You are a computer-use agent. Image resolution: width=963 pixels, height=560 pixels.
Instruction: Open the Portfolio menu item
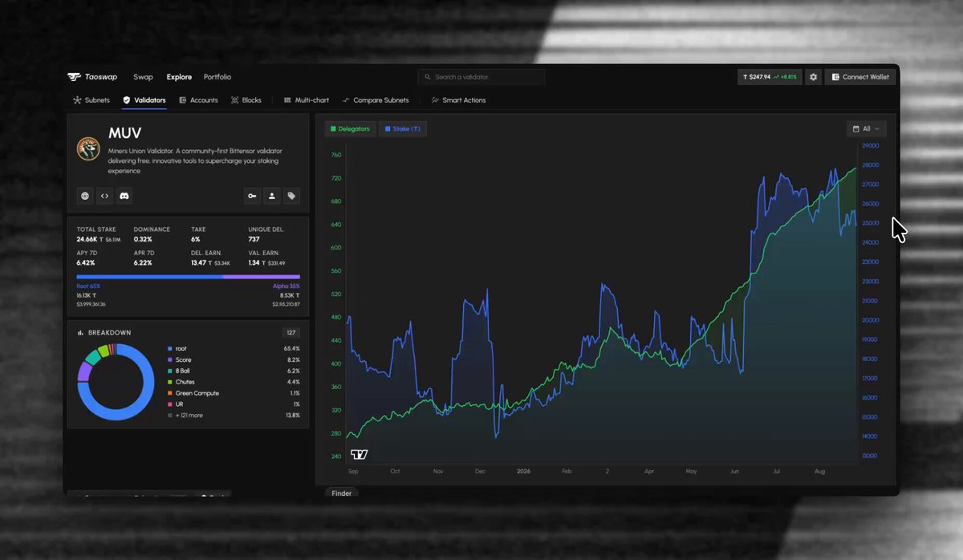pos(217,77)
